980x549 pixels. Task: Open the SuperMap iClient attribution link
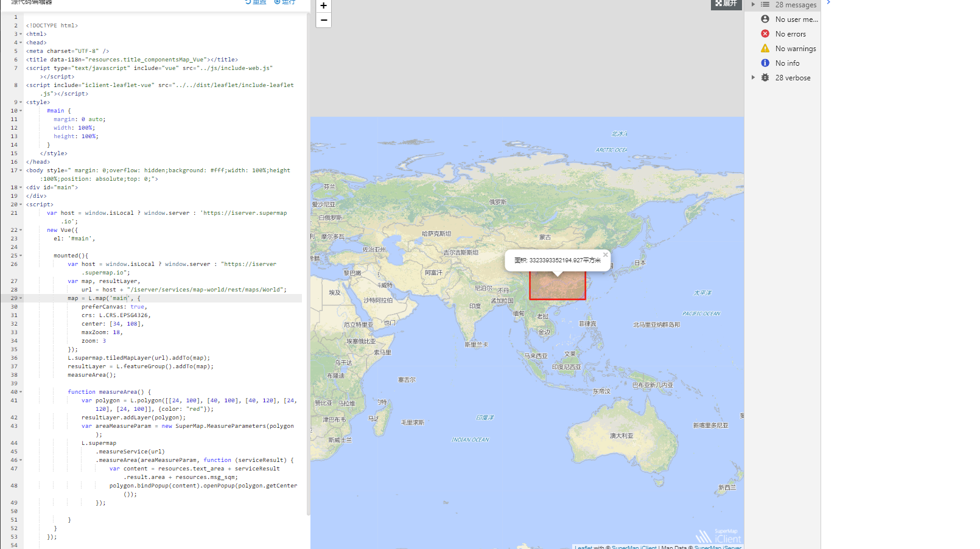634,547
